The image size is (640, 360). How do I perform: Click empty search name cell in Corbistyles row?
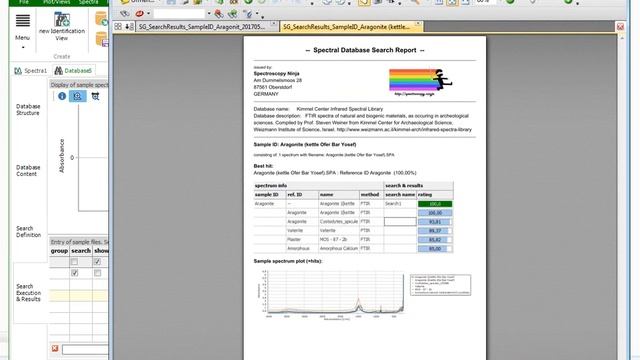(x=400, y=222)
